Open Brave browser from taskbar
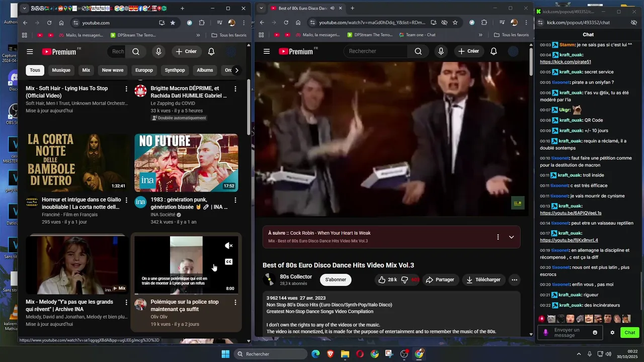The image size is (644, 362). [330, 354]
